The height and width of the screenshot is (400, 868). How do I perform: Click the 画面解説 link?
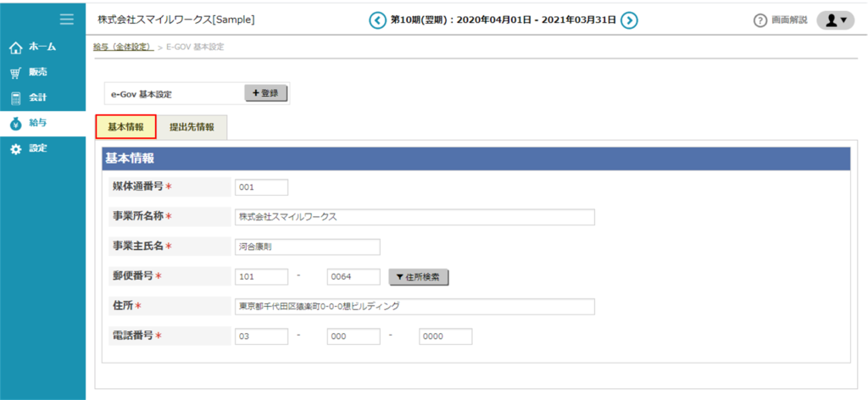tap(789, 20)
